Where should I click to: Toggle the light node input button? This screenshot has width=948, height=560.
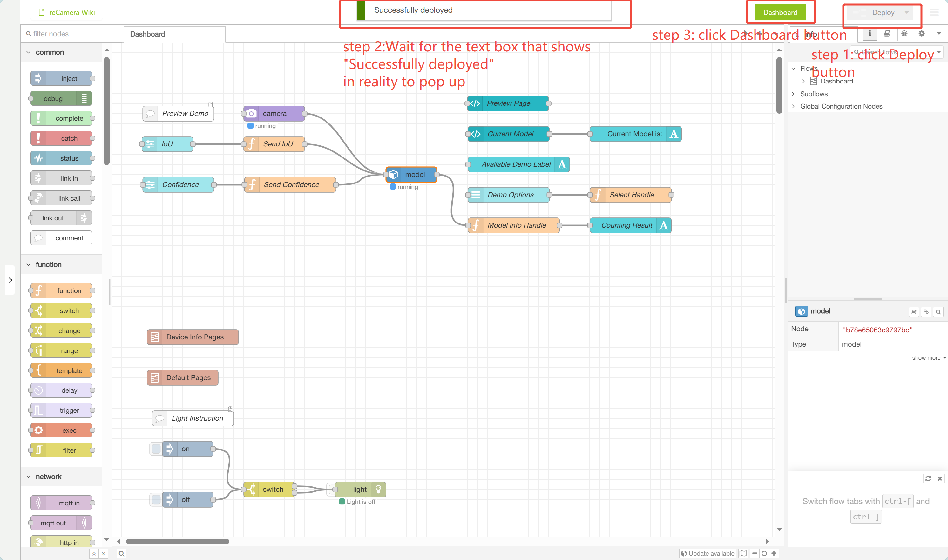click(x=330, y=490)
